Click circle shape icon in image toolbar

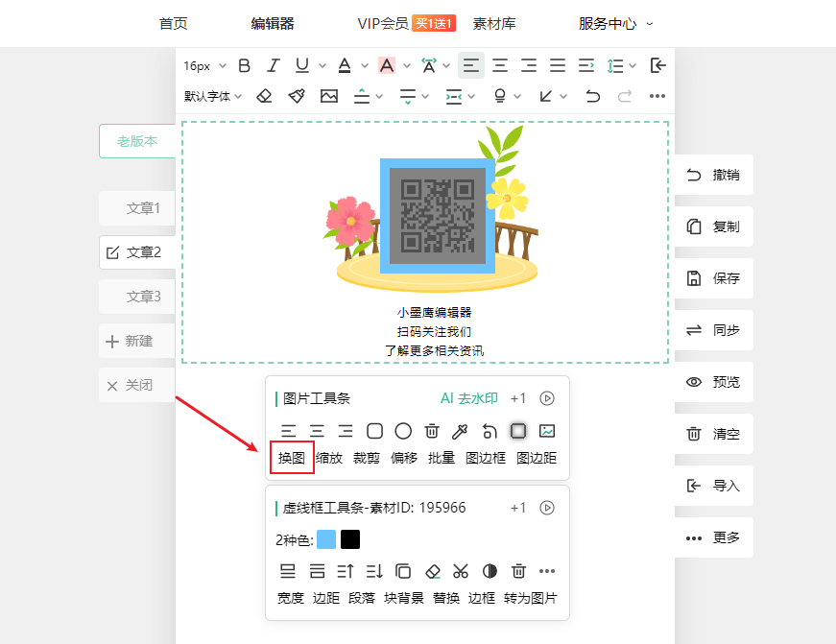point(403,431)
